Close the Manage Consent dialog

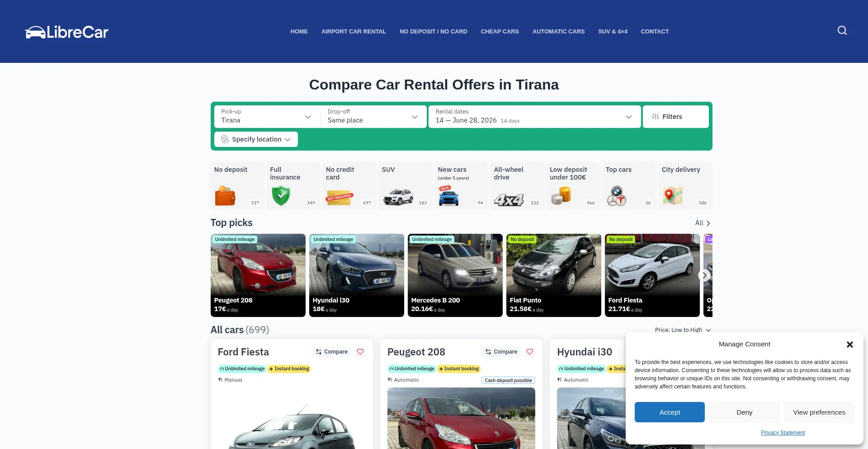click(x=849, y=345)
